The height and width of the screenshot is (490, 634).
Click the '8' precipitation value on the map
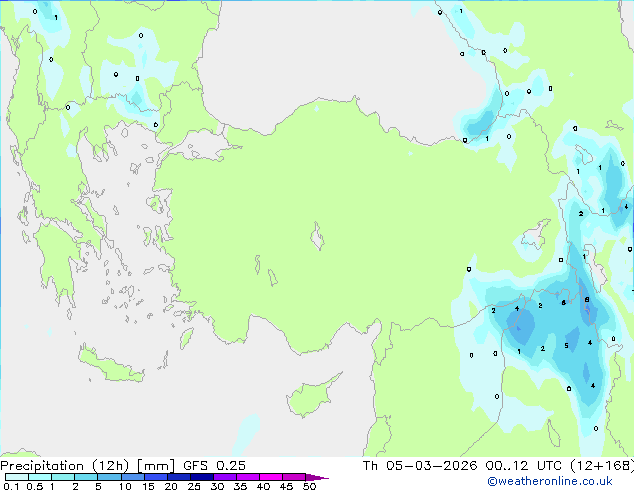coord(587,300)
